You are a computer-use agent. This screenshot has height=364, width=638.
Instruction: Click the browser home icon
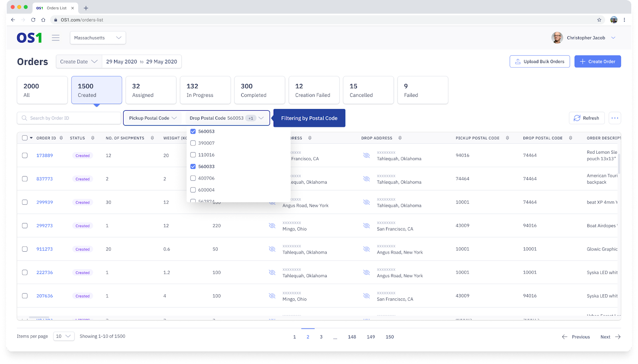point(43,20)
